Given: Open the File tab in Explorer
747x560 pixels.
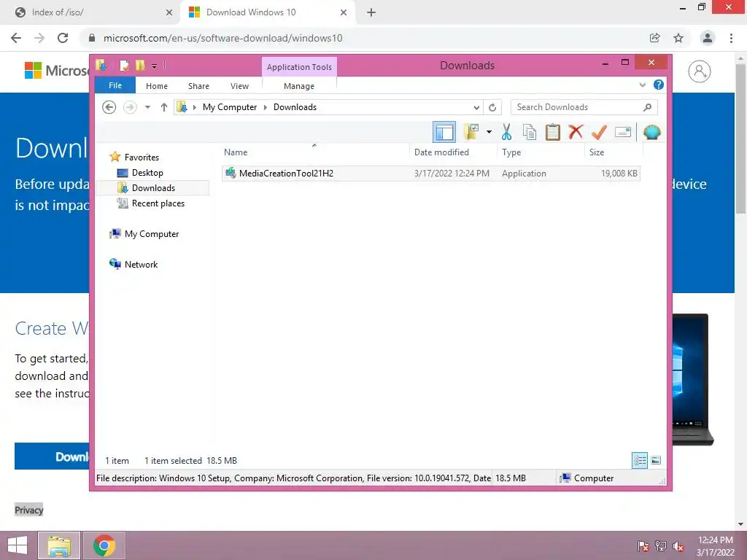Looking at the screenshot, I should point(115,85).
